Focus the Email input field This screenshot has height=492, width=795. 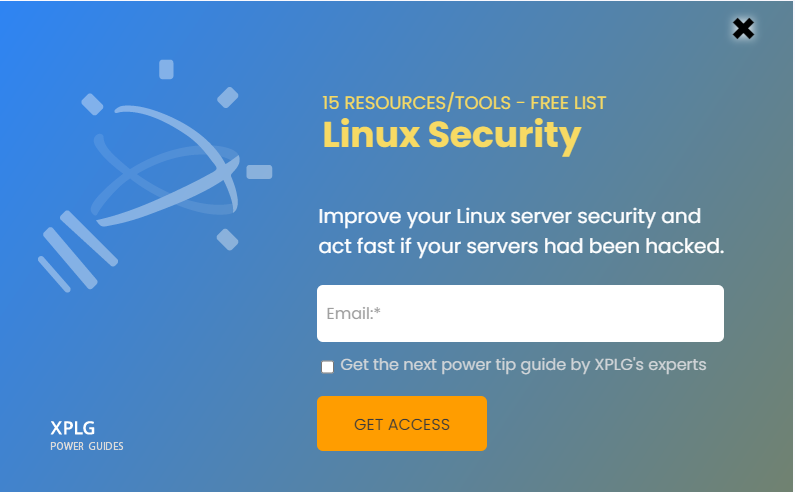(x=520, y=313)
